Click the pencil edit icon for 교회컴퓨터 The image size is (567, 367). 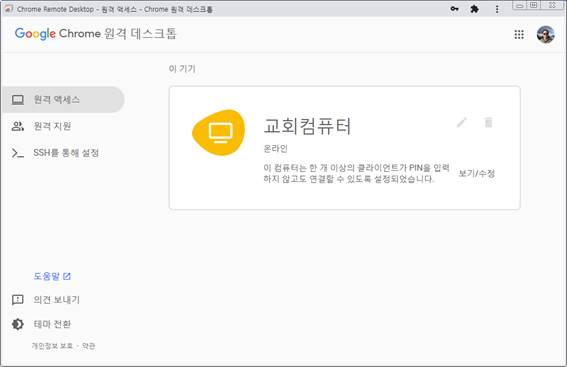pos(462,123)
